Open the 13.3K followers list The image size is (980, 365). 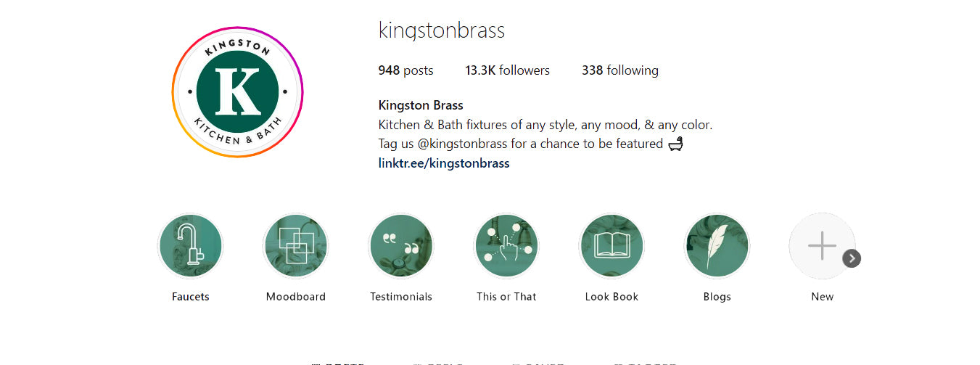[x=507, y=70]
